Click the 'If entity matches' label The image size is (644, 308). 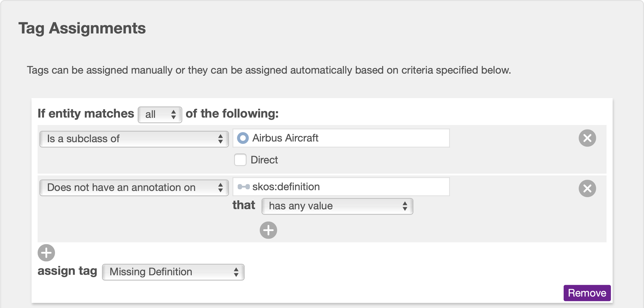[x=86, y=114]
